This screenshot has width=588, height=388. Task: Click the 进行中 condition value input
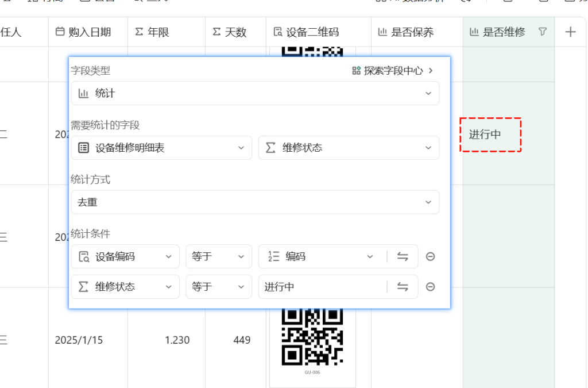[x=322, y=287]
